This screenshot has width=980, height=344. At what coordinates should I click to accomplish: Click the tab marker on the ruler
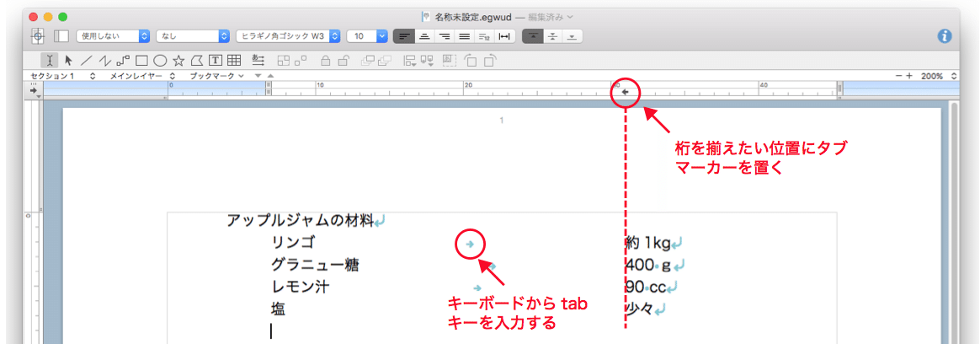625,92
